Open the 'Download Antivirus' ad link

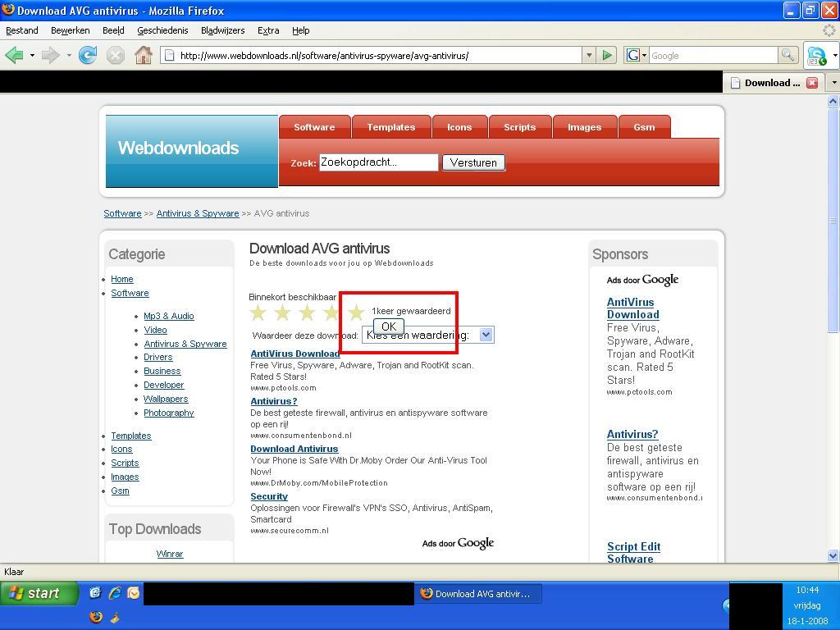coord(294,449)
